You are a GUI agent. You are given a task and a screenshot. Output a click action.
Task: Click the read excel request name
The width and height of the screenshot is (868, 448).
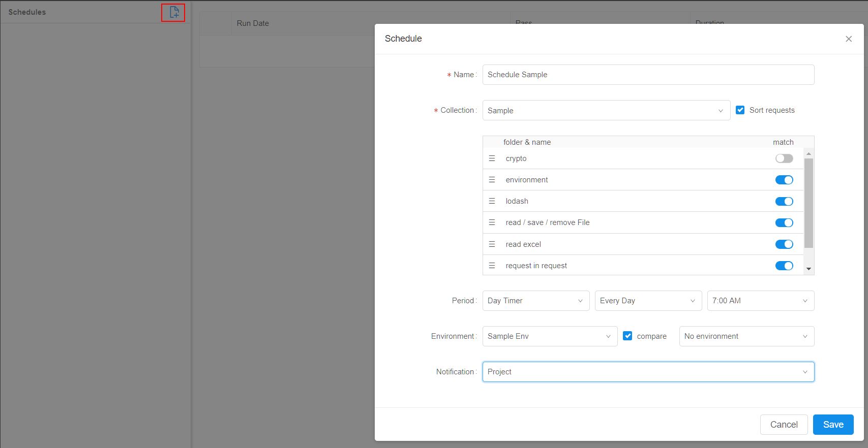coord(523,244)
